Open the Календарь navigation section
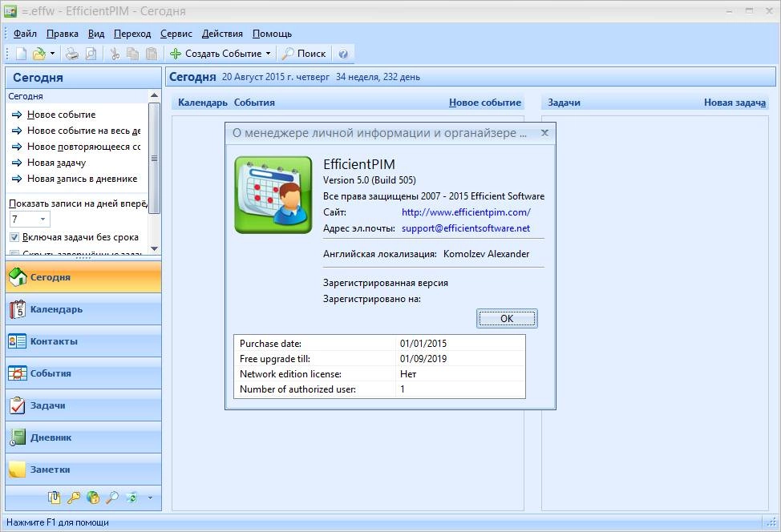The image size is (781, 532). [83, 309]
